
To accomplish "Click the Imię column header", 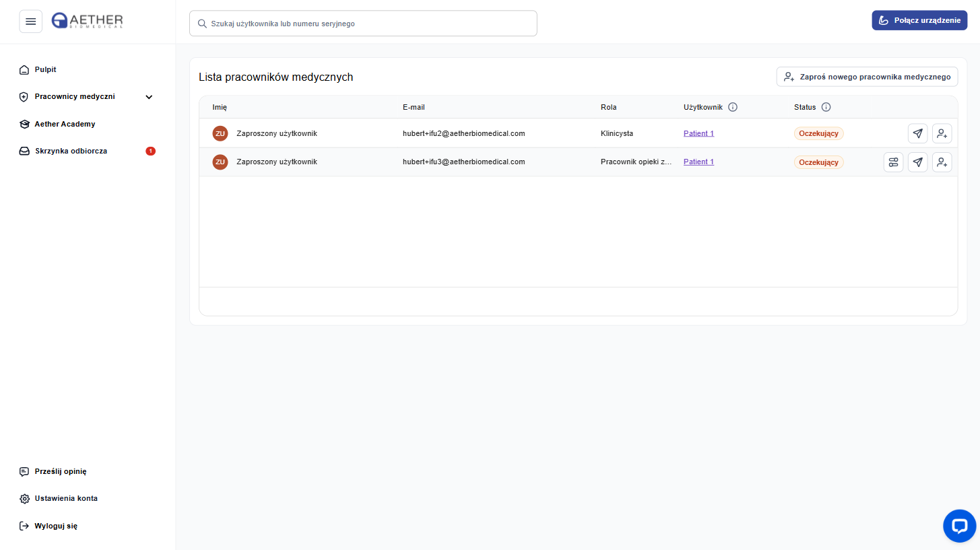I will tap(220, 107).
